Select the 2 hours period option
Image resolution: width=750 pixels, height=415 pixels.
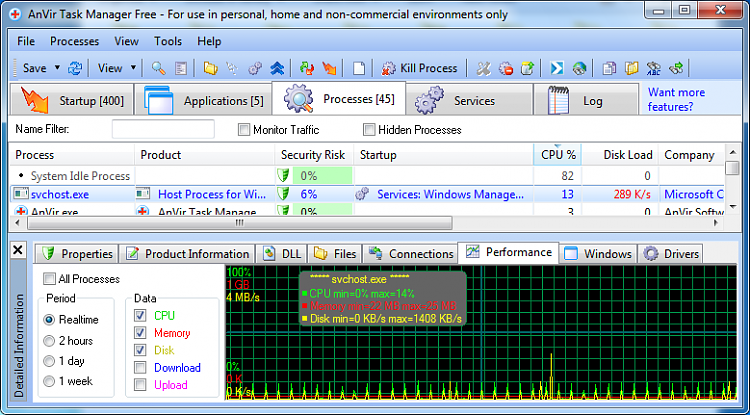49,341
